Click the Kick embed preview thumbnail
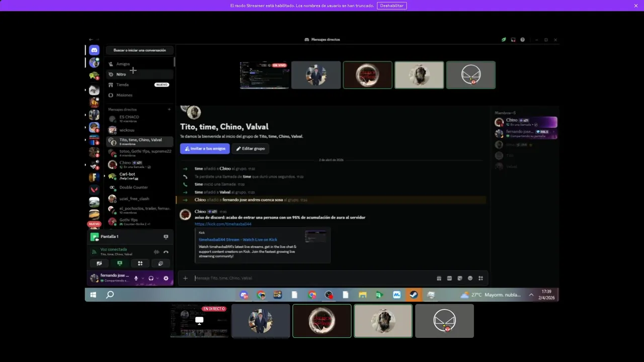Image resolution: width=644 pixels, height=362 pixels. click(x=315, y=236)
